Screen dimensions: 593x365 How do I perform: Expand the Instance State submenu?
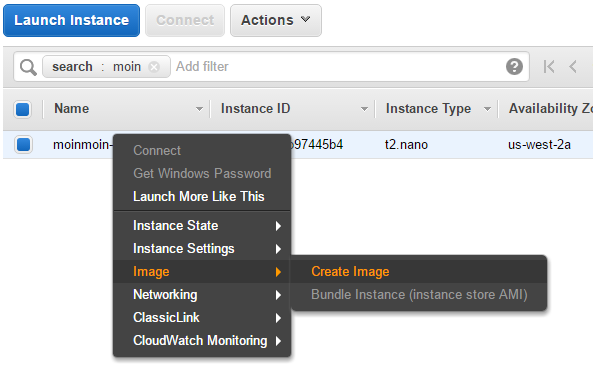(202, 226)
